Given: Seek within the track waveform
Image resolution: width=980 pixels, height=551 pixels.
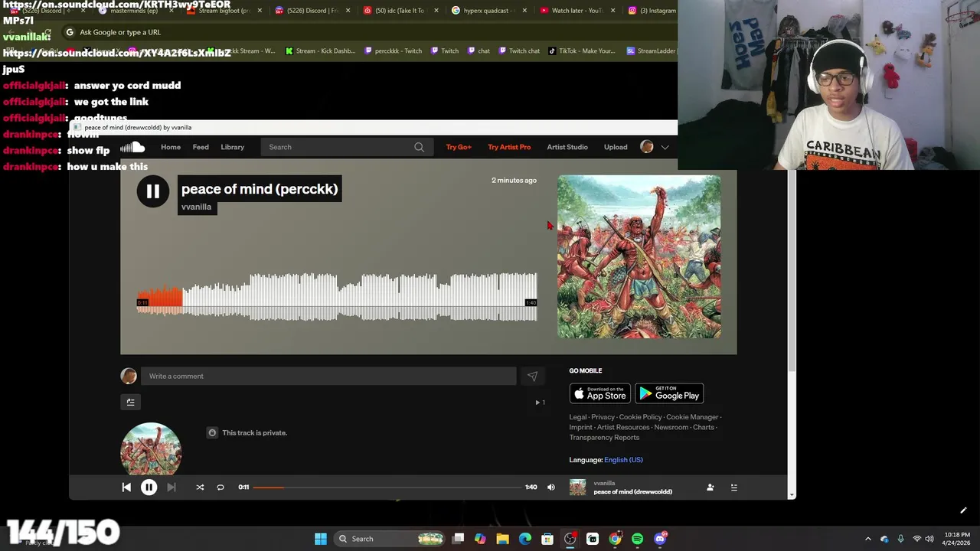Looking at the screenshot, I should click(337, 297).
